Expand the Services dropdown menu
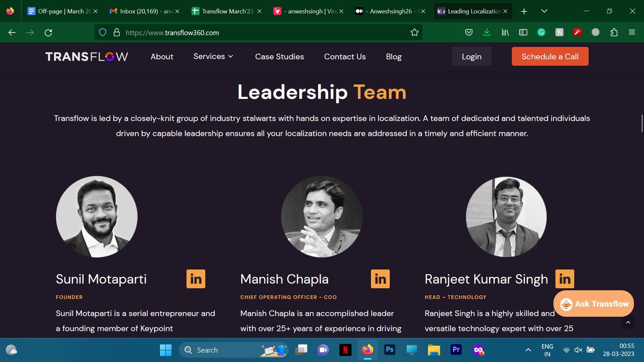The image size is (644, 362). (213, 56)
